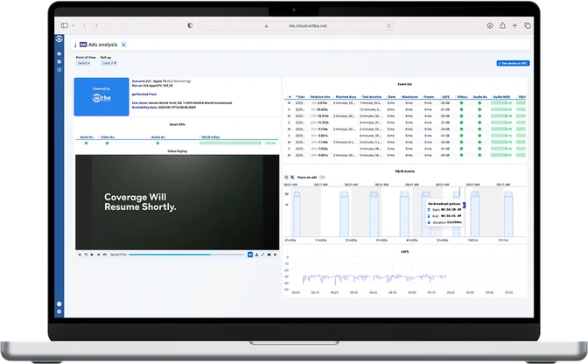Click the LKFS chart waveform
The image size is (588, 364).
click(x=374, y=277)
